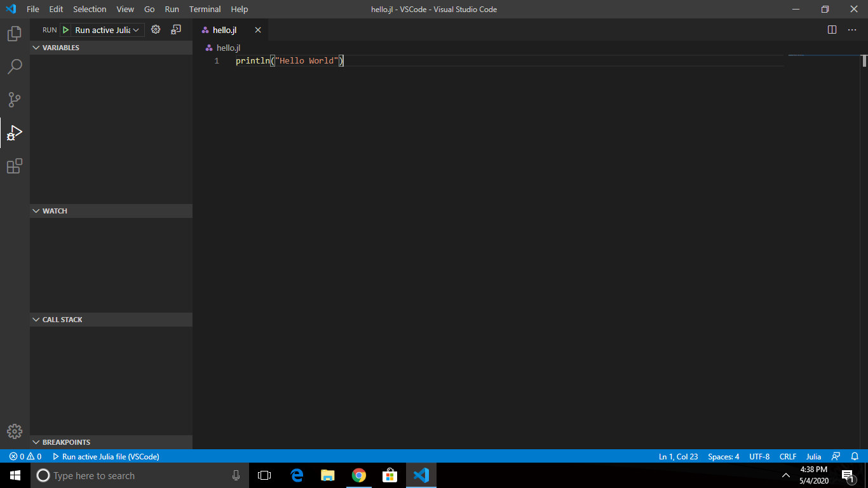This screenshot has width=868, height=488.
Task: Open the feedback icon in status bar
Action: [836, 456]
